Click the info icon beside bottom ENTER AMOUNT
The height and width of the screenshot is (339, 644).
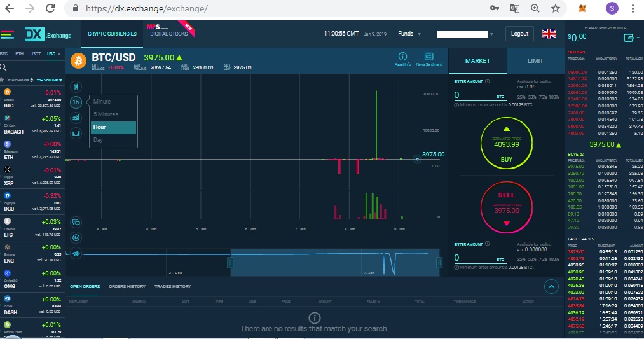pyautogui.click(x=488, y=244)
